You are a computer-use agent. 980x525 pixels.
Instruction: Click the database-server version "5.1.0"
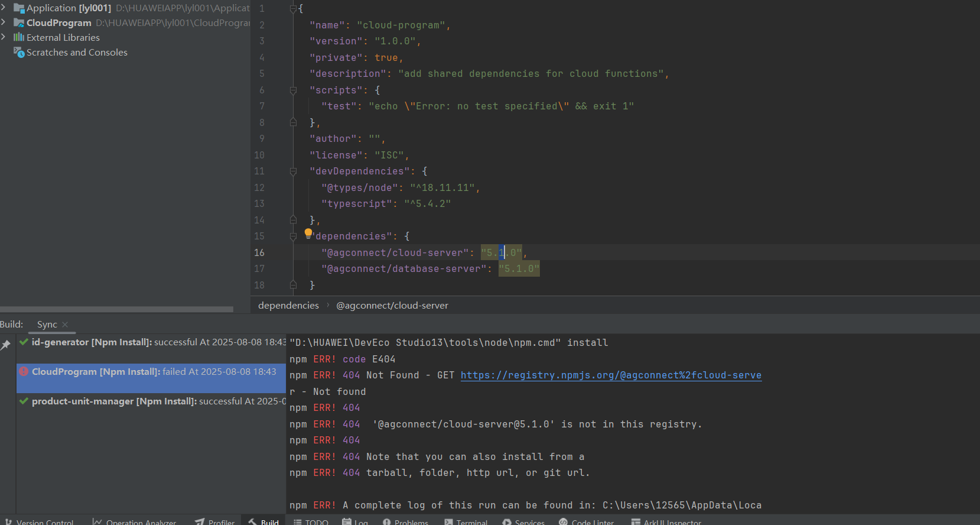519,269
